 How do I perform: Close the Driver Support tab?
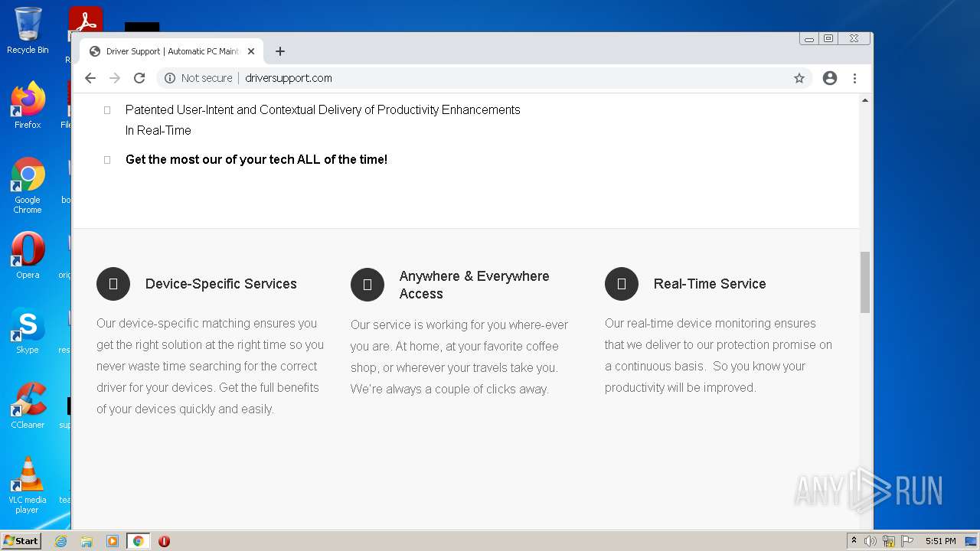pos(251,51)
